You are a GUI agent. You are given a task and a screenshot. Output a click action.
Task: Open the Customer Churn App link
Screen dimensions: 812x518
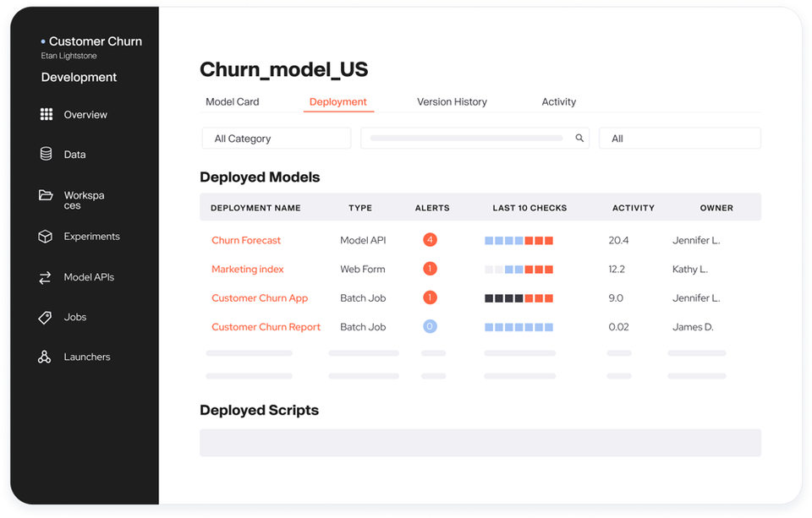pos(260,298)
